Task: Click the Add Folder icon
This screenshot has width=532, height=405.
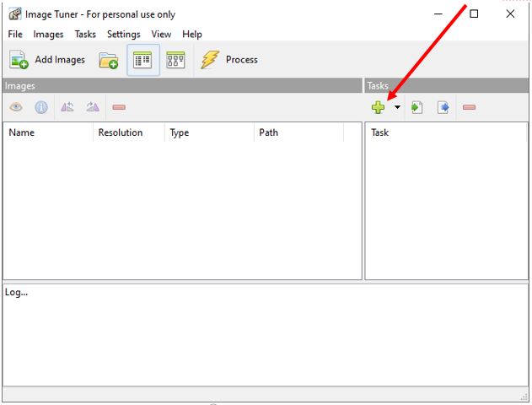Action: click(108, 60)
